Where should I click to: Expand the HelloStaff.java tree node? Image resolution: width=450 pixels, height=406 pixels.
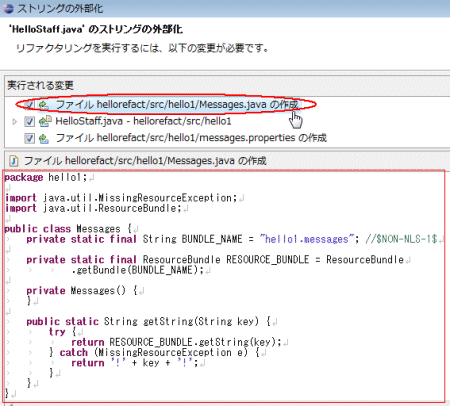coord(14,122)
